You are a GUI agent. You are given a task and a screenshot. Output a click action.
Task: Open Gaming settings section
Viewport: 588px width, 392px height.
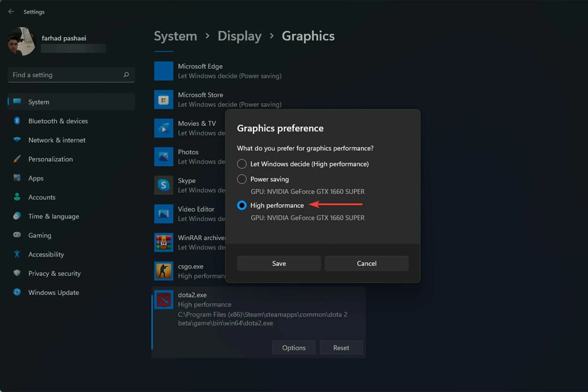click(40, 235)
